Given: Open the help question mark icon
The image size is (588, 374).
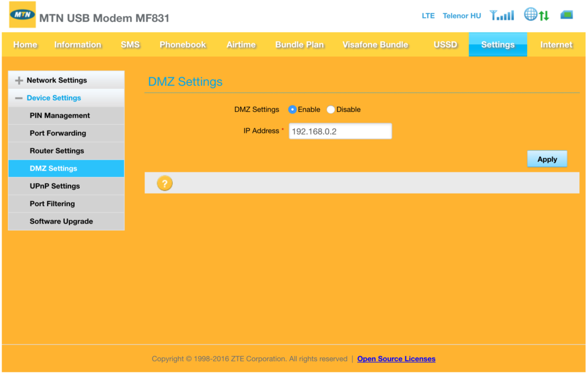Looking at the screenshot, I should 164,183.
